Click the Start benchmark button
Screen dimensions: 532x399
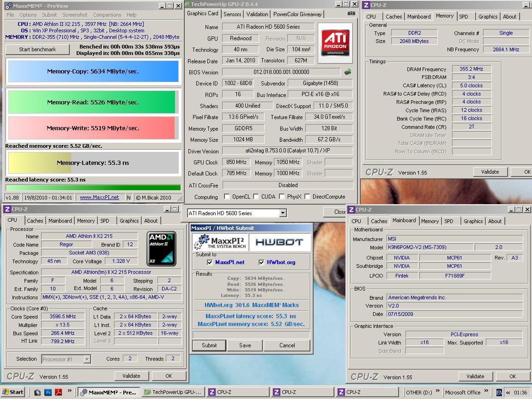click(x=37, y=49)
